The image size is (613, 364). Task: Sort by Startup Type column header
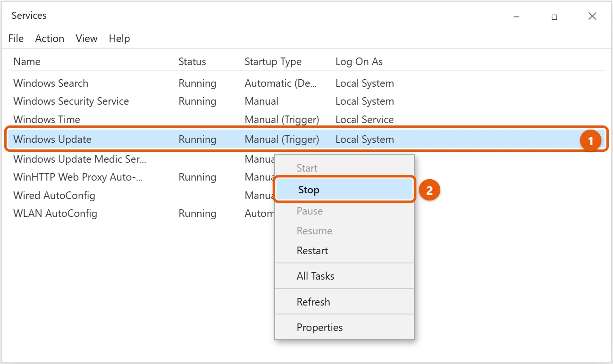pos(273,62)
